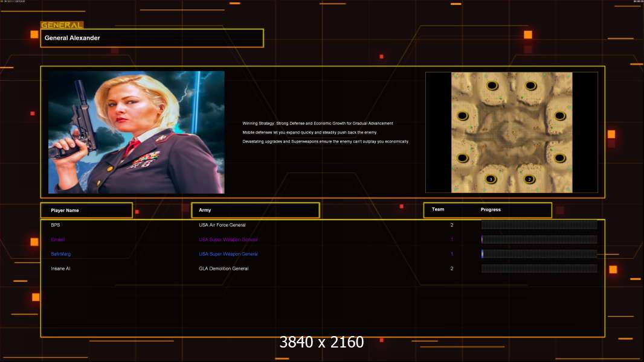The image size is (644, 362).
Task: Click start position marker numbered 3 on map
Action: [x=491, y=179]
